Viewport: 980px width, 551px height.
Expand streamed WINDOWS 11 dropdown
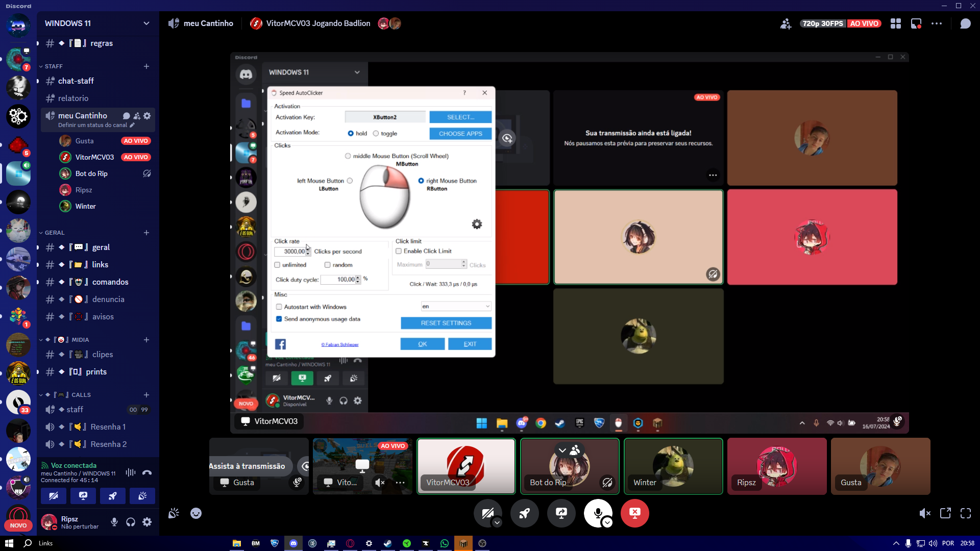[357, 72]
